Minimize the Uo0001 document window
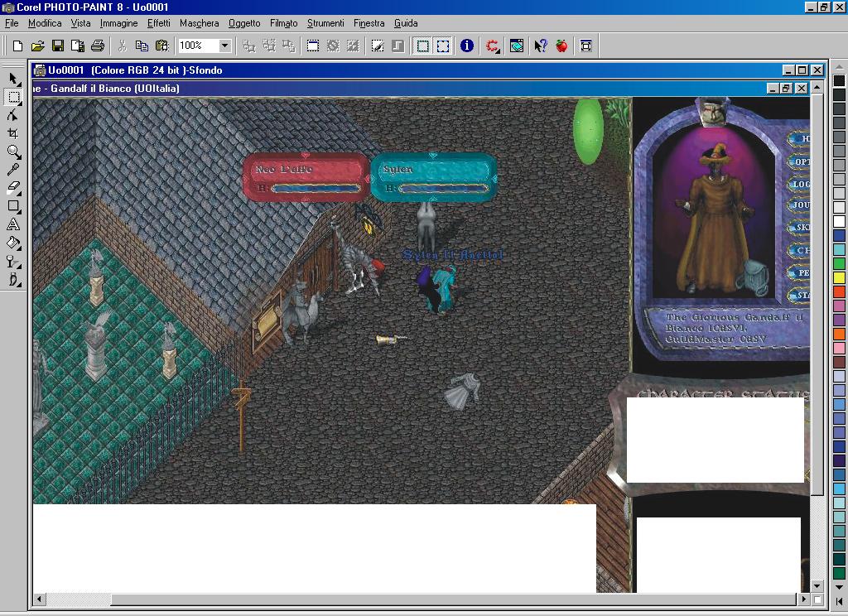Screen dimensions: 848x616 (789, 70)
